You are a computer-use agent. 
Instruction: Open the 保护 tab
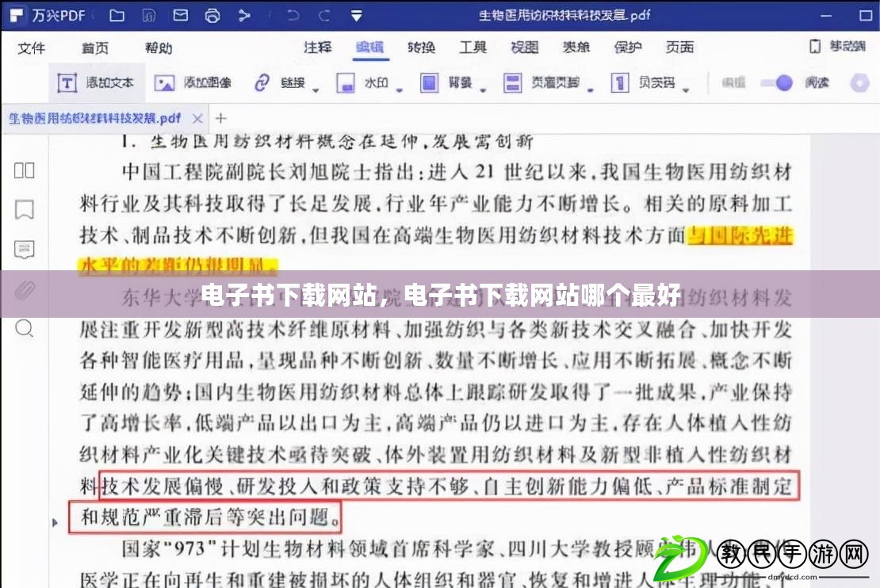(x=627, y=47)
